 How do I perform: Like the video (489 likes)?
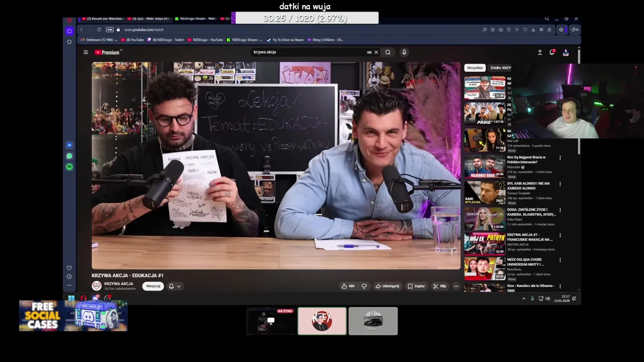pyautogui.click(x=348, y=286)
